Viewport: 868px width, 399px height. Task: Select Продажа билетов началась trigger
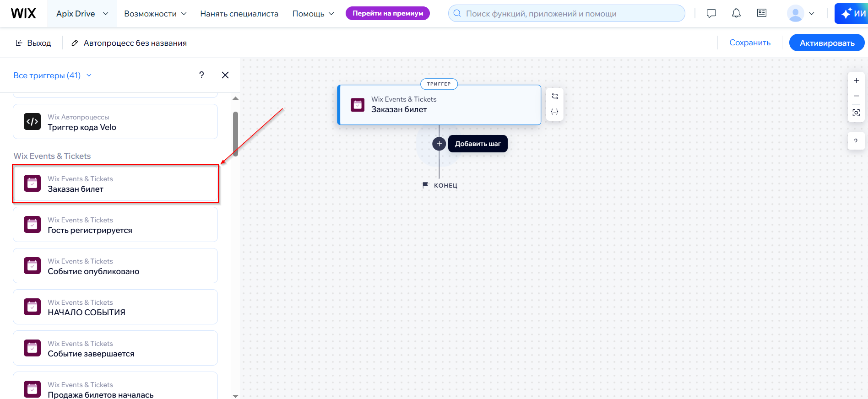click(x=115, y=386)
